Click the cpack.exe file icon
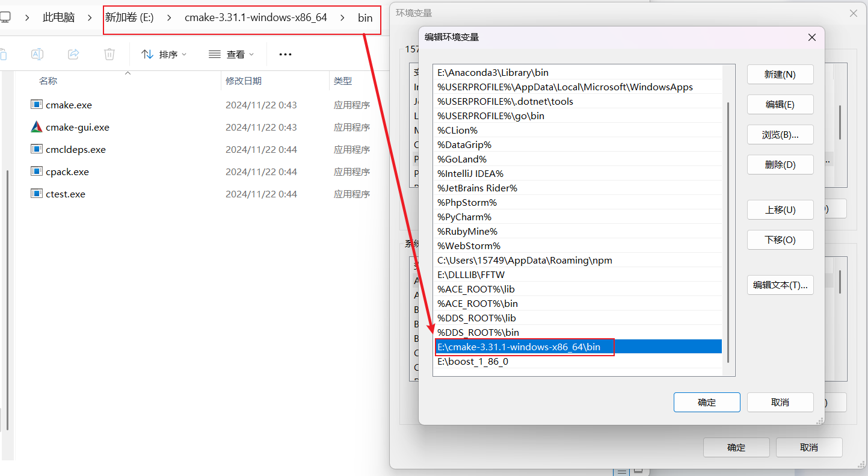The width and height of the screenshot is (868, 476). (37, 172)
